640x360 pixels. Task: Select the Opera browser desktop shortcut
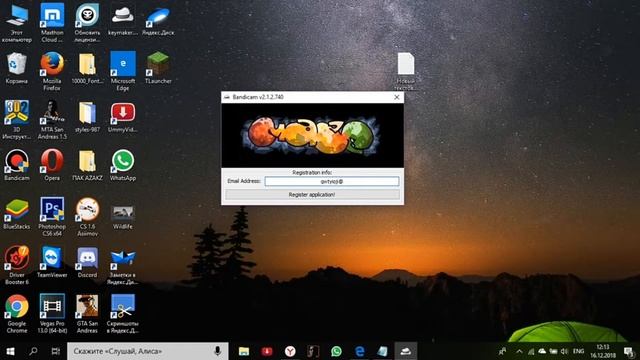[x=52, y=165]
